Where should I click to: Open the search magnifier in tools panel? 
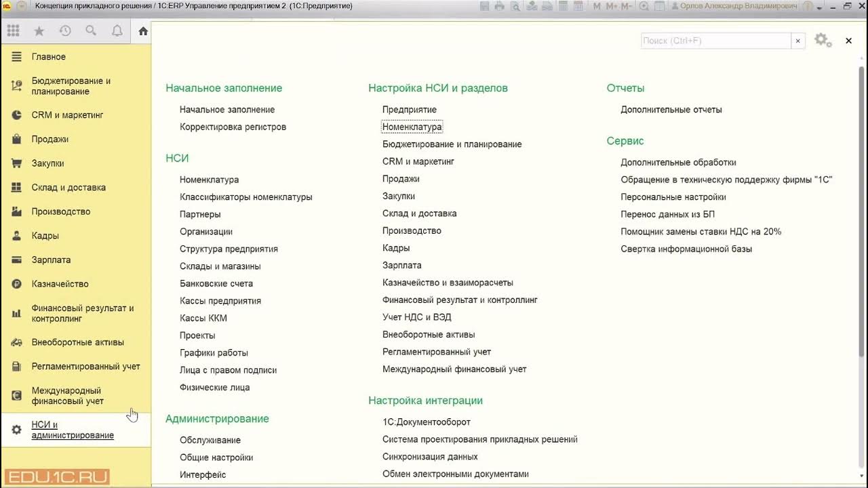click(x=91, y=30)
